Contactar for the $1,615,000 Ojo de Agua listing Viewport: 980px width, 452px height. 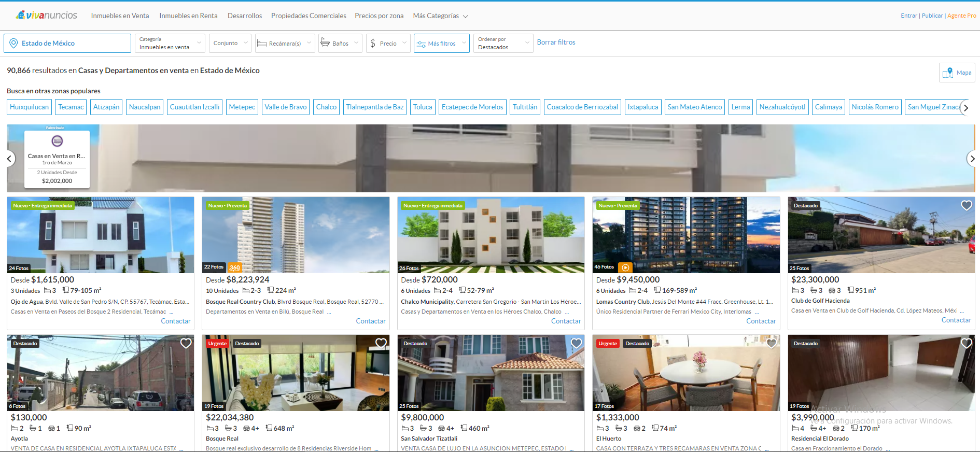click(176, 321)
